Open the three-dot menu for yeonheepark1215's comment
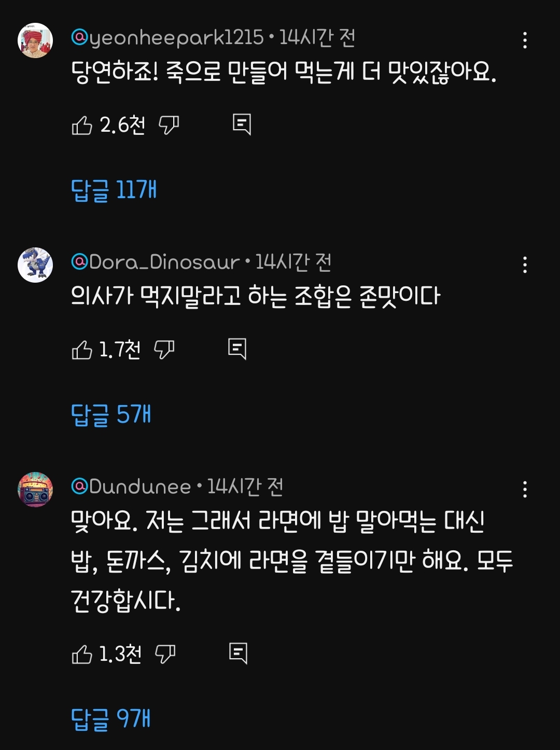This screenshot has height=750, width=560. click(x=525, y=40)
